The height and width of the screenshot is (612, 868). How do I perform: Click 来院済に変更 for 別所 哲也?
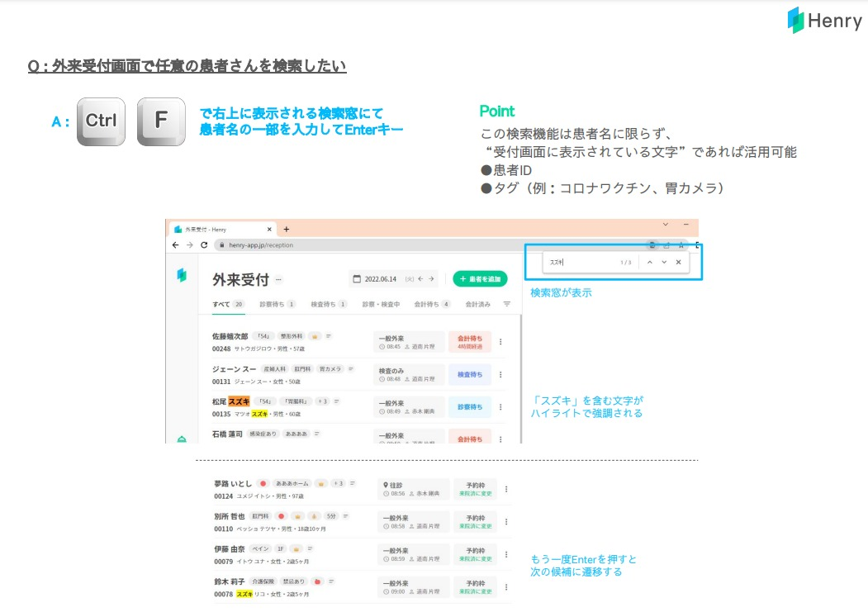(x=476, y=526)
